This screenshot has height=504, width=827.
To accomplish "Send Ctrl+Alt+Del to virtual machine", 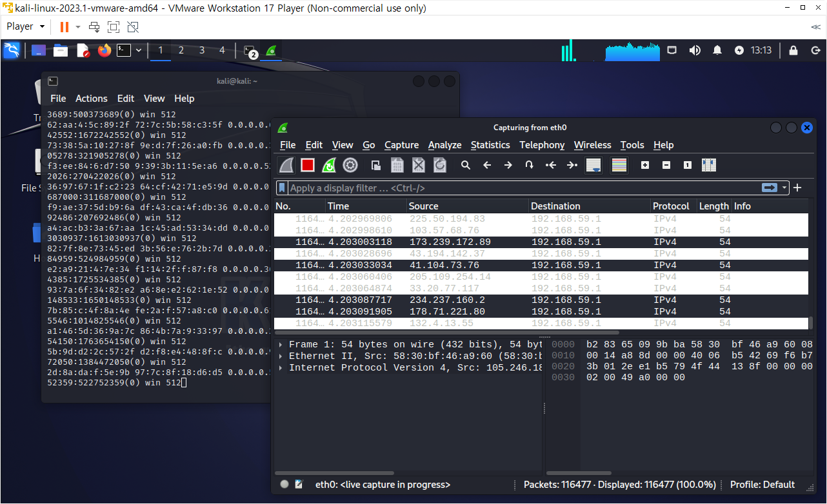I will (x=94, y=26).
